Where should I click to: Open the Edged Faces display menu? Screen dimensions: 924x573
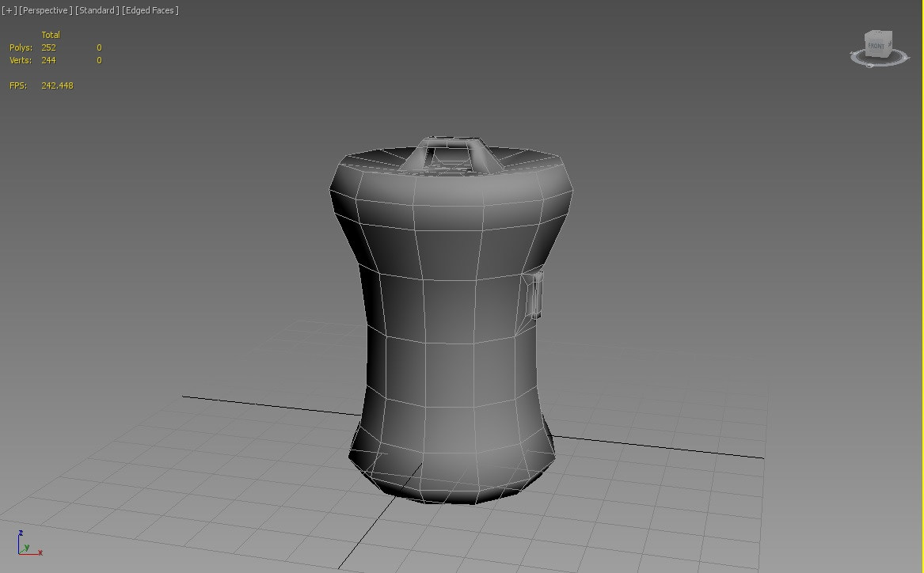pyautogui.click(x=150, y=10)
